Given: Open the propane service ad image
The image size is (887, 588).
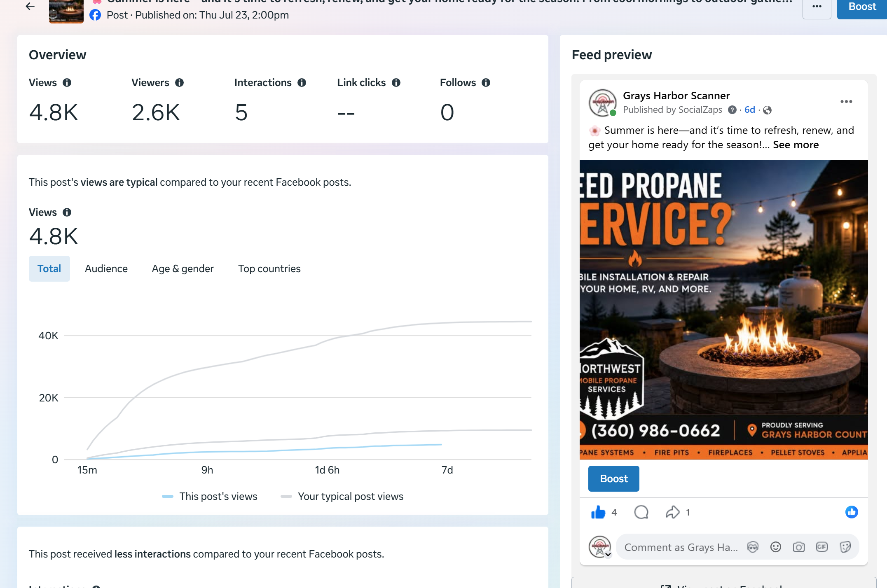Looking at the screenshot, I should point(724,310).
